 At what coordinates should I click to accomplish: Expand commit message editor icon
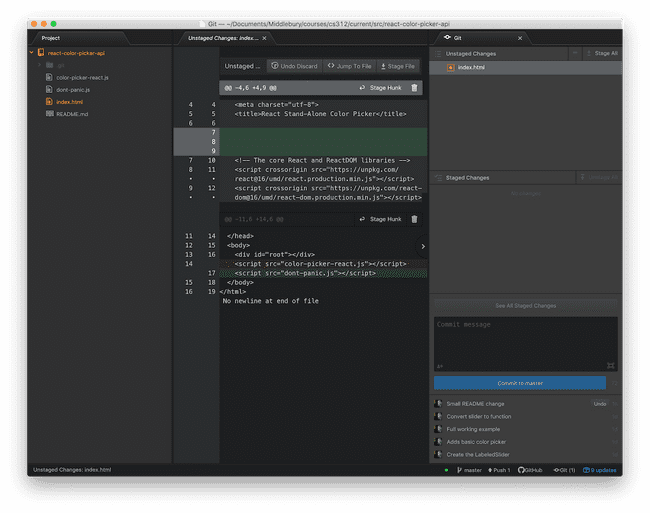point(611,365)
